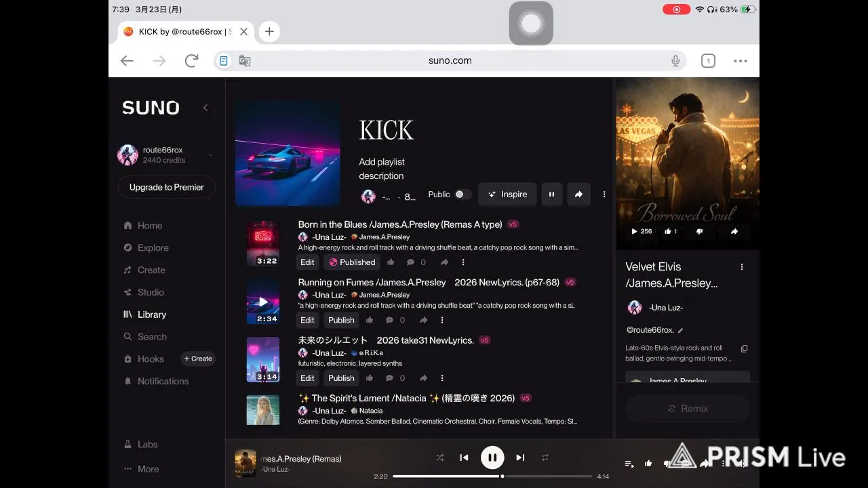Pause playback in the bottom player

point(492,457)
